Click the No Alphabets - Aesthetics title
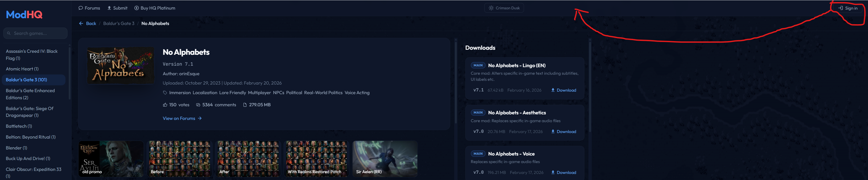The image size is (868, 180). [x=517, y=113]
